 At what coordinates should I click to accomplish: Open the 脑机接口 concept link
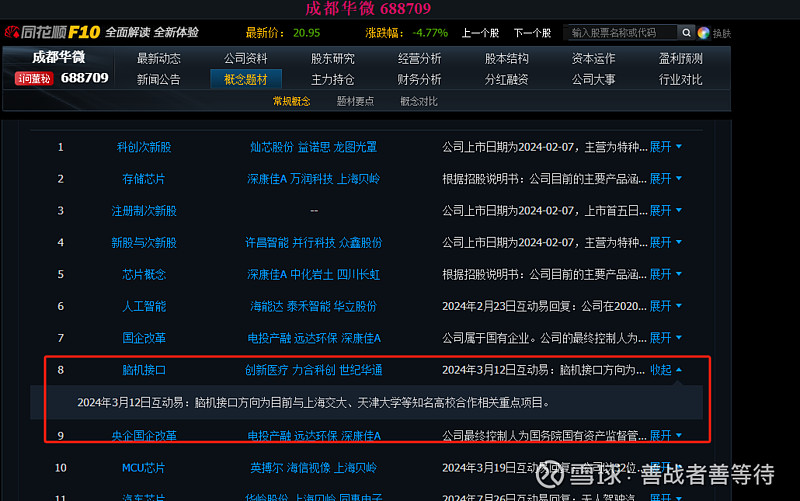[144, 370]
